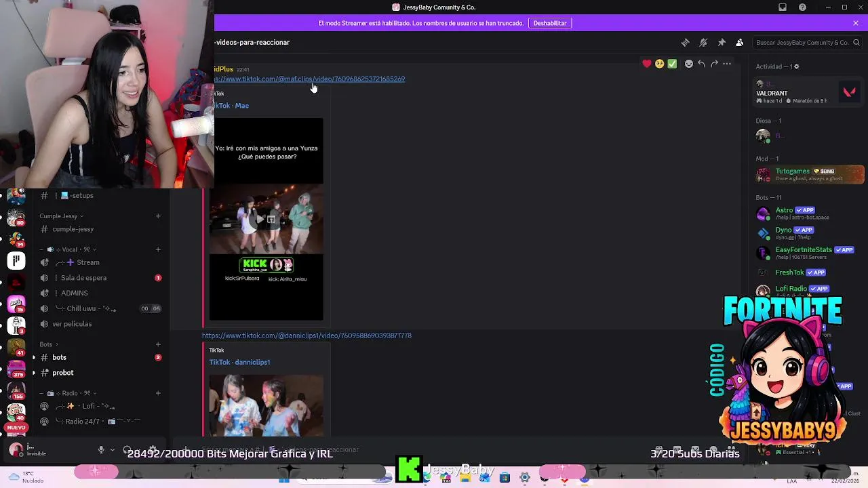Open the server with 155 badge

coord(16,391)
